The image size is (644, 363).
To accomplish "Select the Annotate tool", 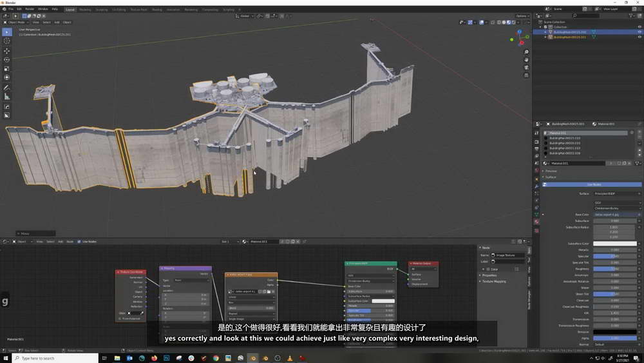I will [7, 88].
